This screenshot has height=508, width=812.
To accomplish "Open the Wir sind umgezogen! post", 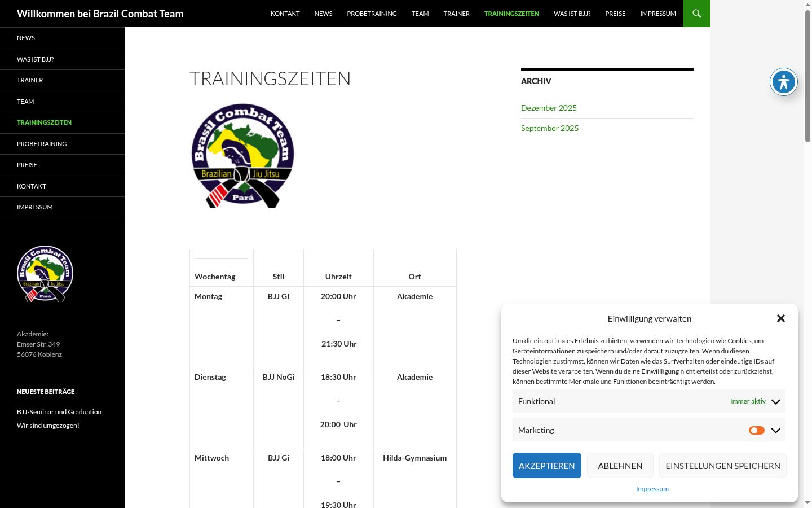I will 48,426.
